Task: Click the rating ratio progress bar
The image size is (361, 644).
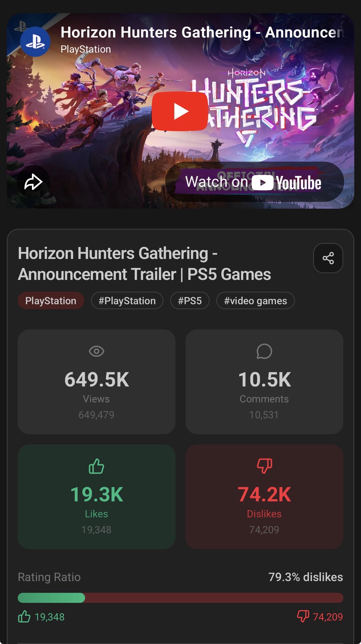Action: click(180, 598)
